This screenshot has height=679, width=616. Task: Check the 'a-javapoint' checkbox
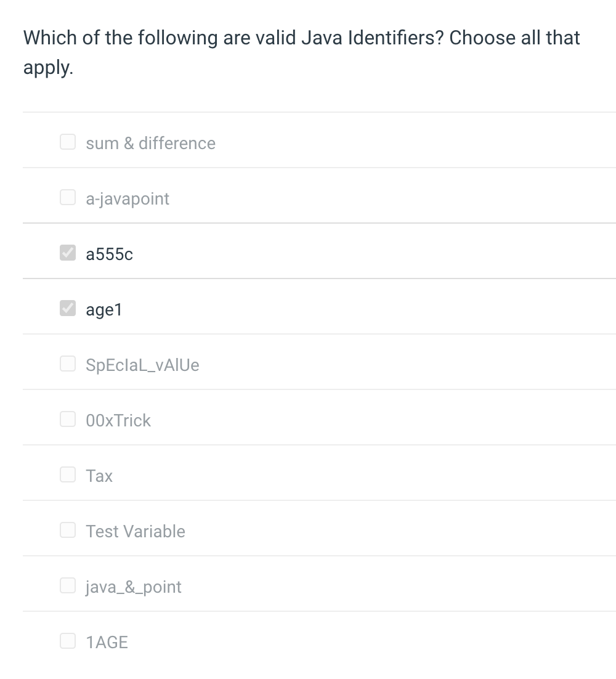coord(67,197)
